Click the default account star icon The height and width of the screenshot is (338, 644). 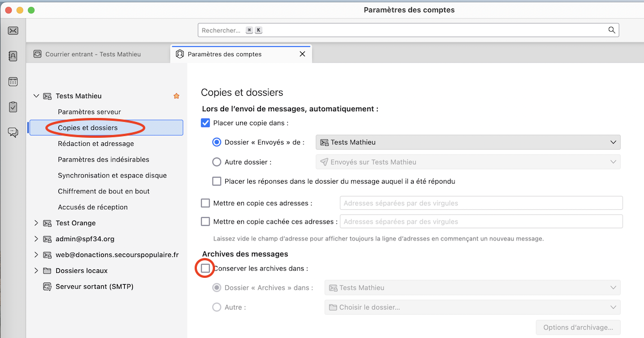coord(176,96)
